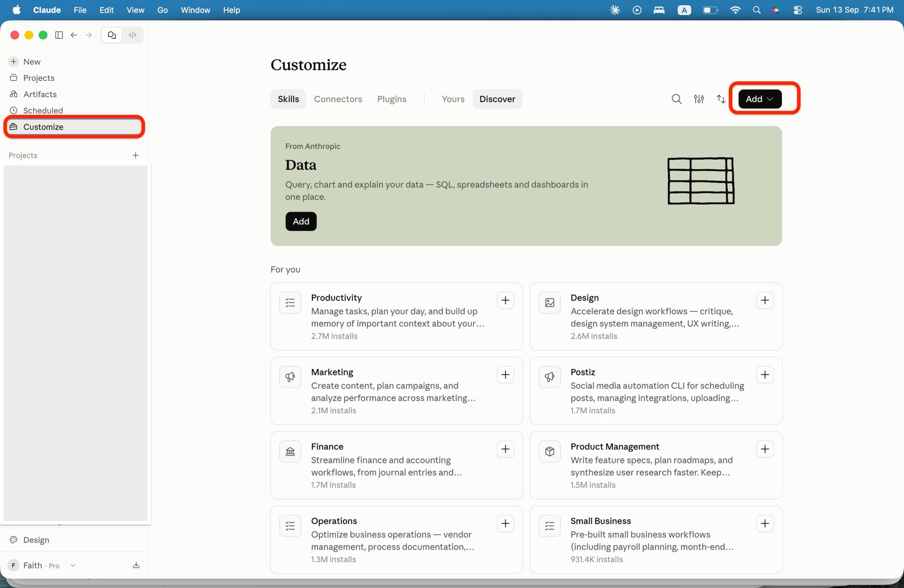Open the Wi-Fi status menu
Viewport: 904px width, 588px height.
[735, 10]
